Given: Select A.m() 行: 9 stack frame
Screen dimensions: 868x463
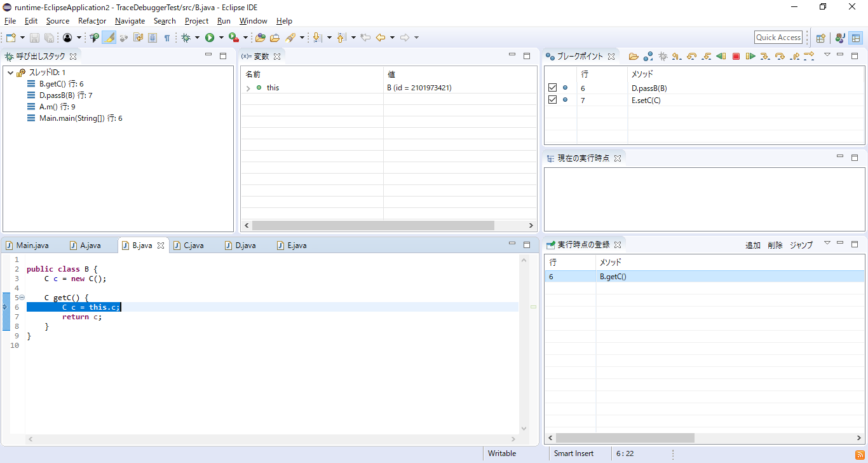Looking at the screenshot, I should 57,107.
